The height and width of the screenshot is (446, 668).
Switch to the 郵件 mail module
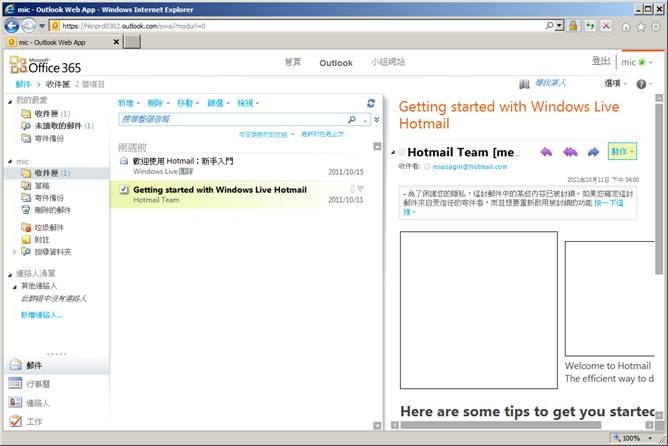(56, 365)
